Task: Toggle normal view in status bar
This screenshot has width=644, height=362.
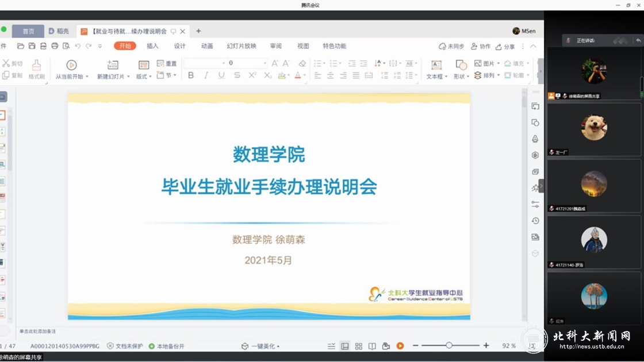Action: pyautogui.click(x=344, y=346)
